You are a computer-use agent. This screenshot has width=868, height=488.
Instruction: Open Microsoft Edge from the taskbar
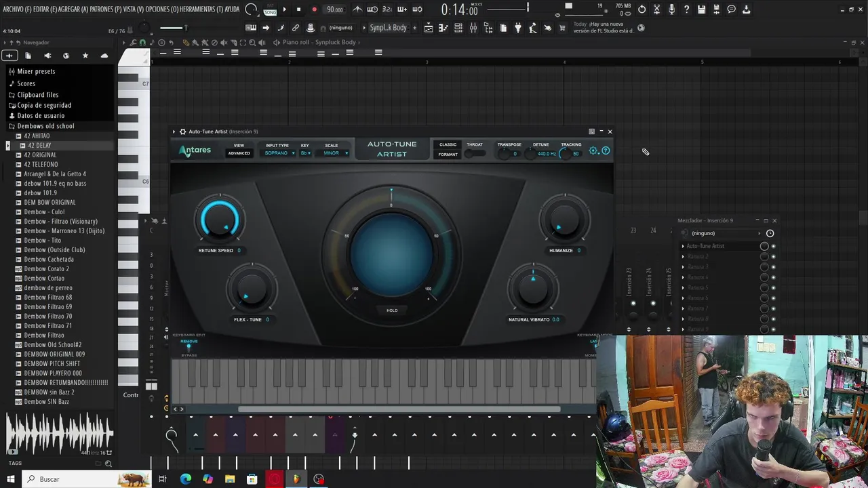(185, 479)
